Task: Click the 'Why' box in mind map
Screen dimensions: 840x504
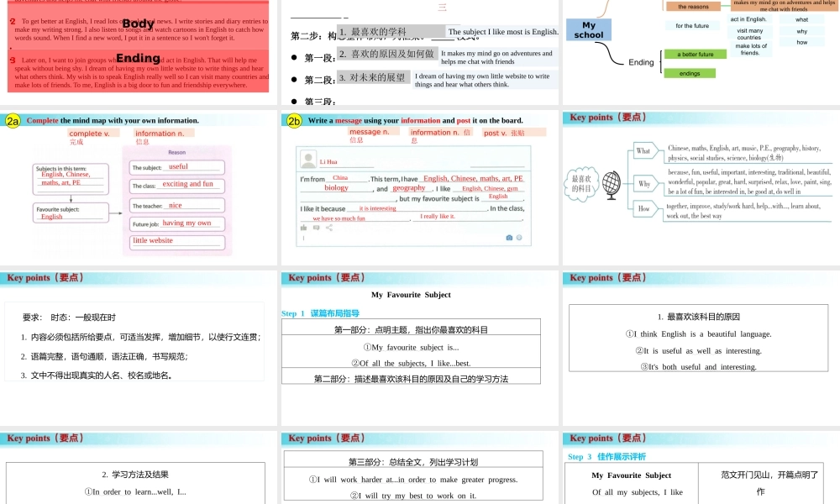Action: point(644,184)
